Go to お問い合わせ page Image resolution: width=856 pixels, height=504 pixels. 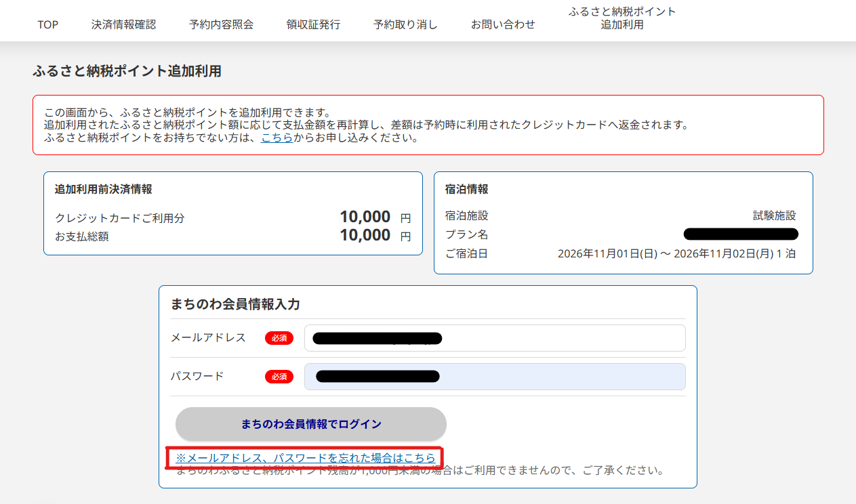click(x=503, y=24)
